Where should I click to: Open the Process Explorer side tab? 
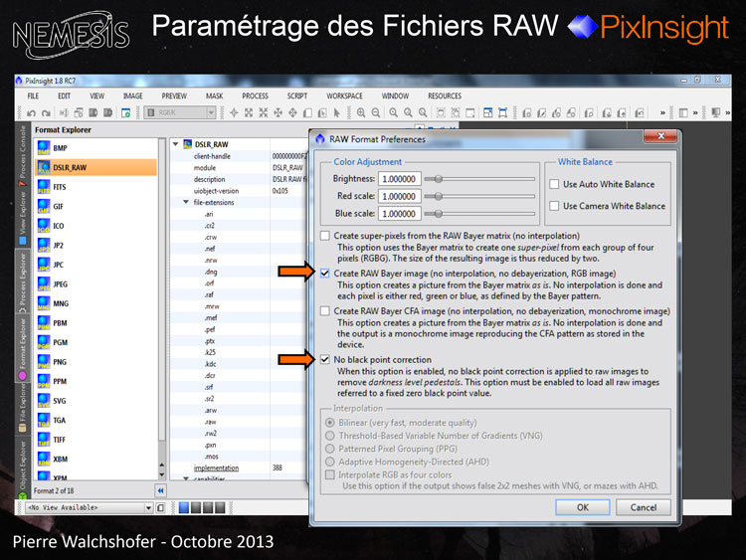click(x=22, y=282)
